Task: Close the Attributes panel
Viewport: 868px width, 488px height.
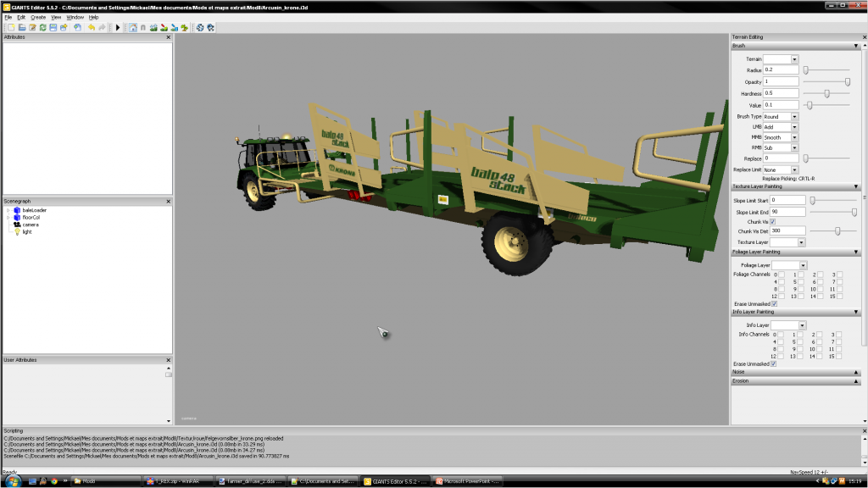Action: click(x=169, y=37)
